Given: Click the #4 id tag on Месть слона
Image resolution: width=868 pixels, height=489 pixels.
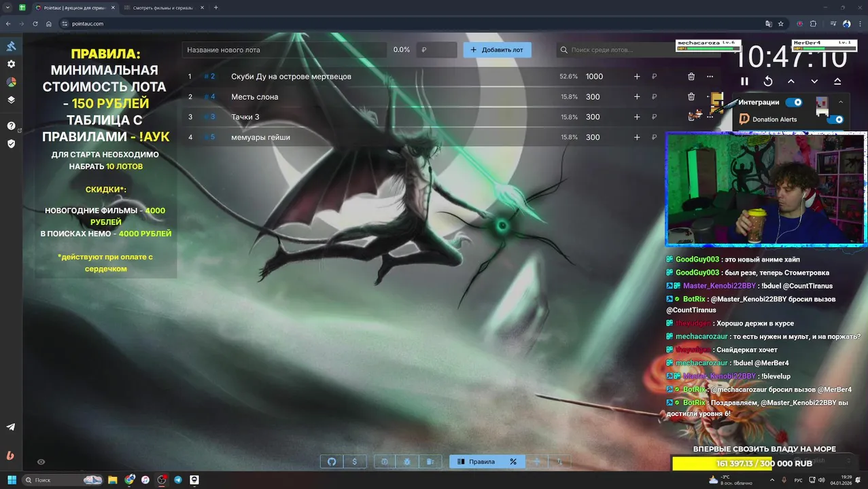Looking at the screenshot, I should pos(209,96).
